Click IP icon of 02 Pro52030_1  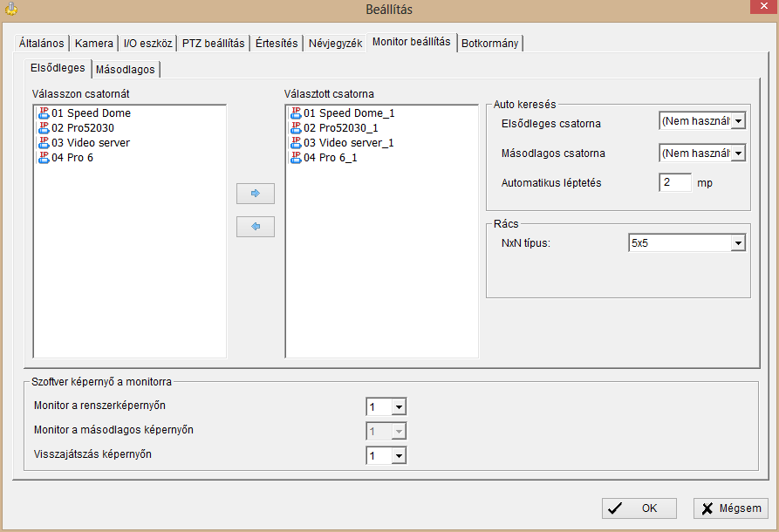[296, 128]
